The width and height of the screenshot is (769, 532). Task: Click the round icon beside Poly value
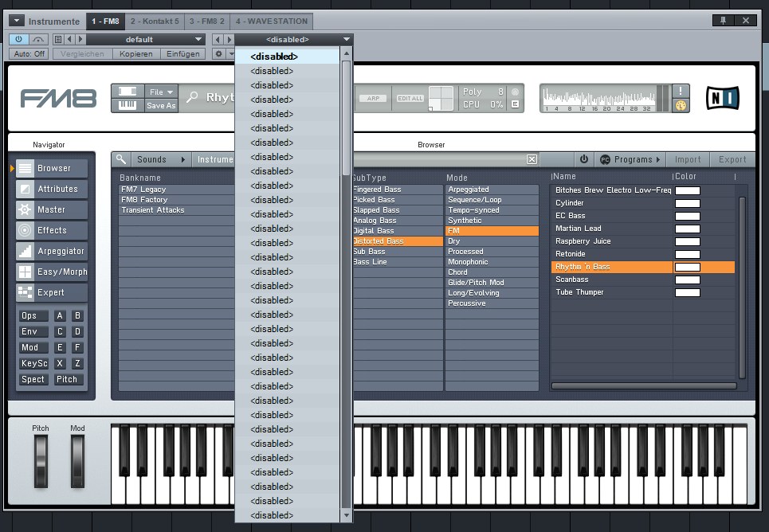click(x=515, y=92)
